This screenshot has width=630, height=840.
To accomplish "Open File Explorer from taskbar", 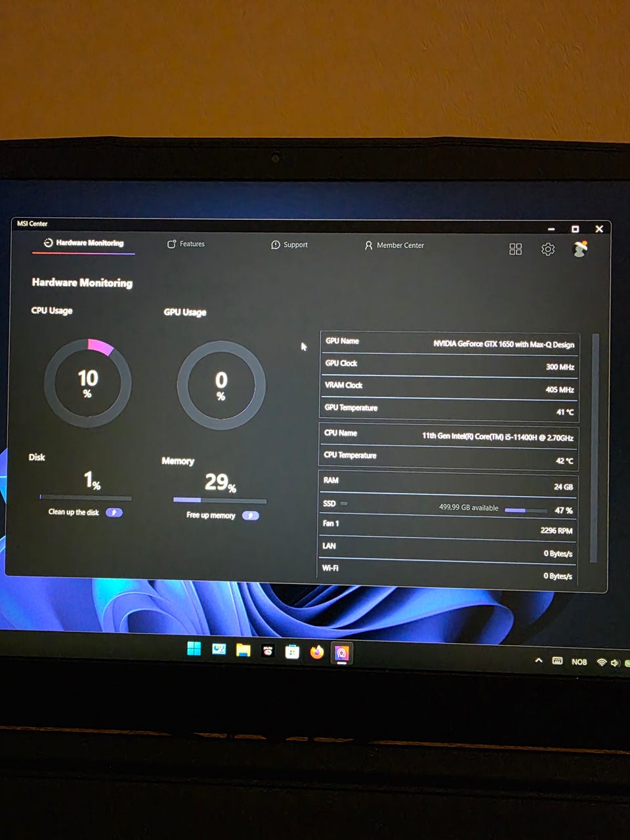I will [x=243, y=650].
